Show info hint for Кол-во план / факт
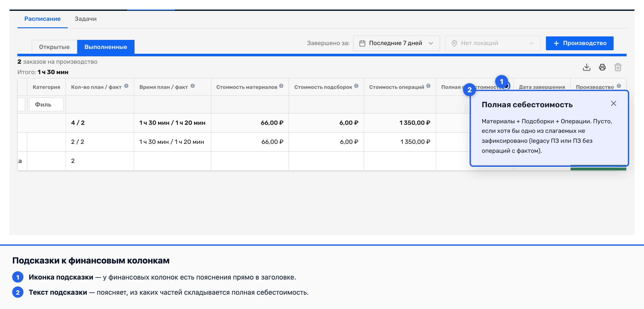 (x=126, y=86)
